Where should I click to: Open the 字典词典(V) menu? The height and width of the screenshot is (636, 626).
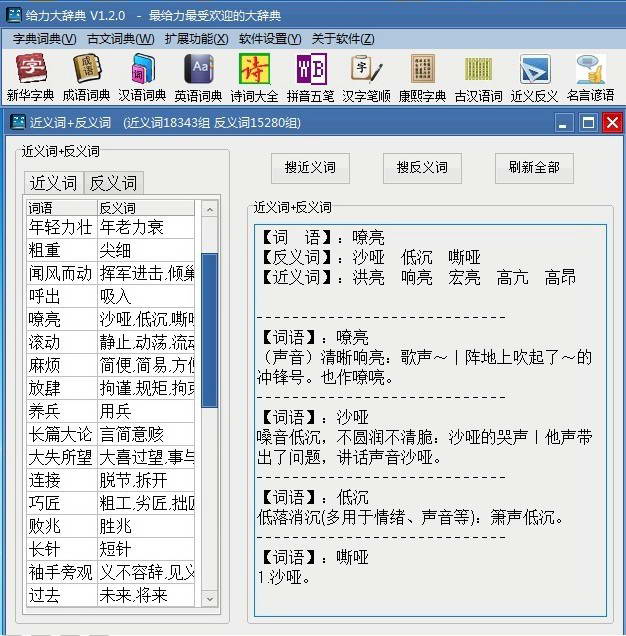44,39
